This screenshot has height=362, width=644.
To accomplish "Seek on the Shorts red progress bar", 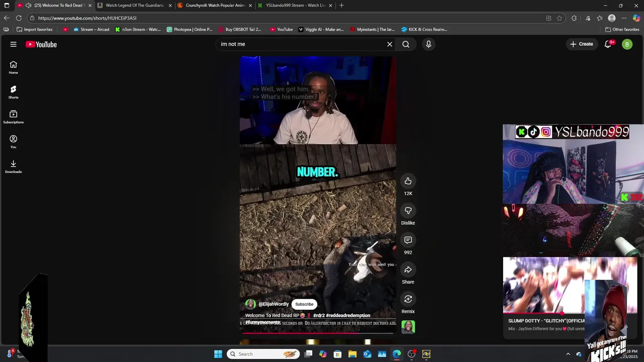I will [317, 332].
